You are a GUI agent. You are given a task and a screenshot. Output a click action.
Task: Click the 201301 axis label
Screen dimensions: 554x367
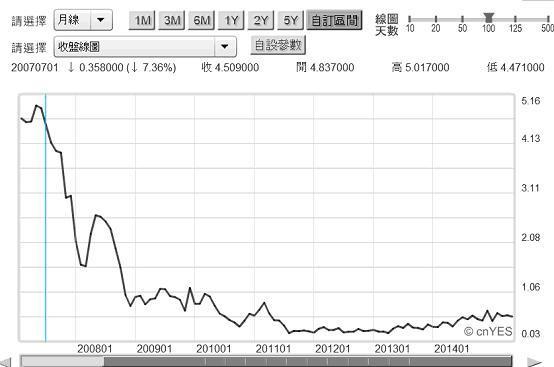click(392, 349)
